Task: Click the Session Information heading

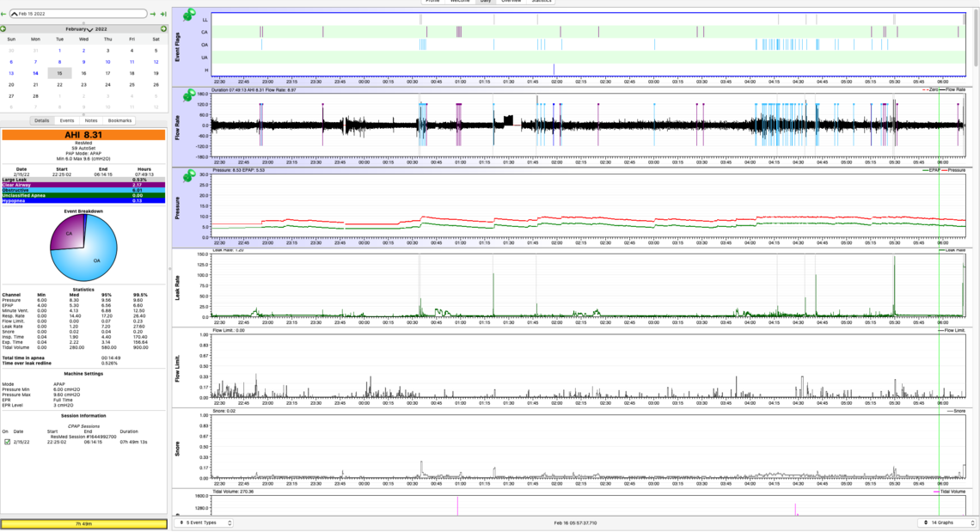Action: pos(83,416)
